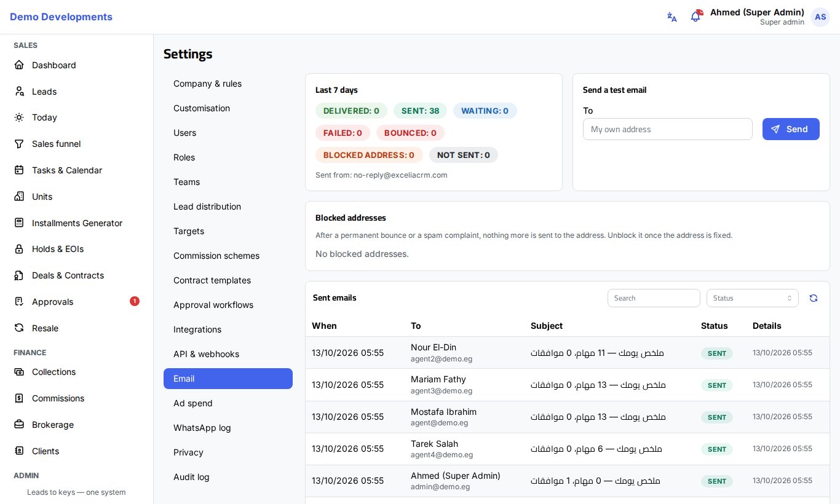Click the Resale arrows icon
The image size is (840, 504).
[x=19, y=328]
